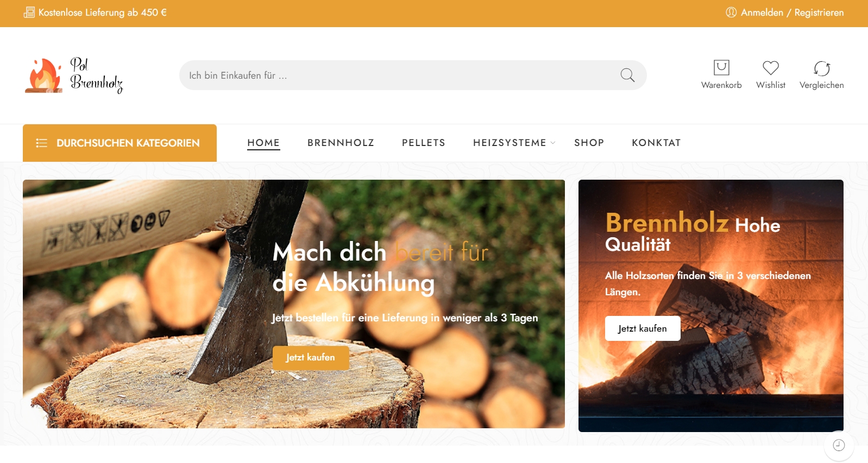Screen dimensions: 868x463
Task: Open the Warenkorb shopping cart icon
Action: click(721, 68)
